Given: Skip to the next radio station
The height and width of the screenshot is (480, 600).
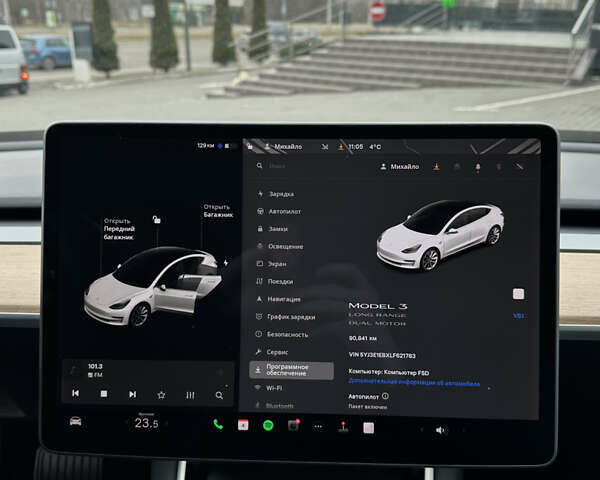Looking at the screenshot, I should [132, 394].
